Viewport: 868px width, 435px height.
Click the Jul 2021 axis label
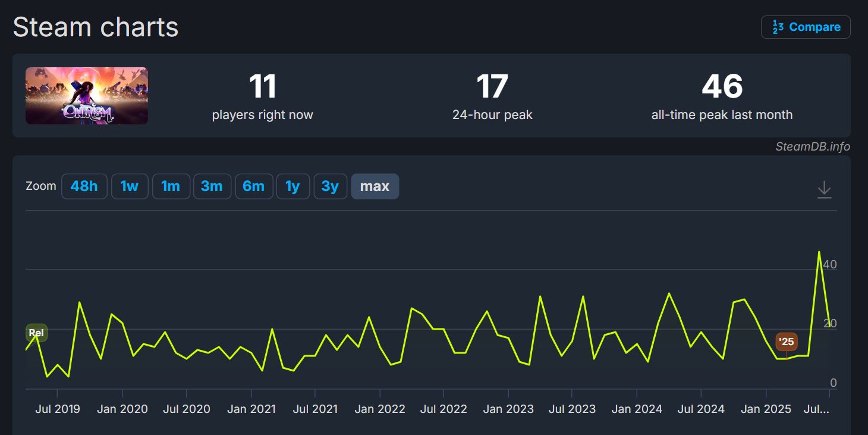pyautogui.click(x=315, y=409)
